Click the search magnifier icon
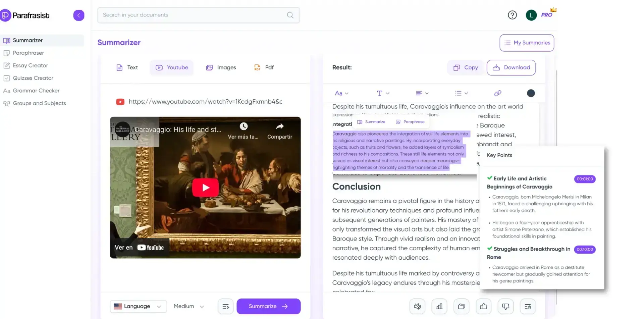Image resolution: width=644 pixels, height=319 pixels. 290,15
